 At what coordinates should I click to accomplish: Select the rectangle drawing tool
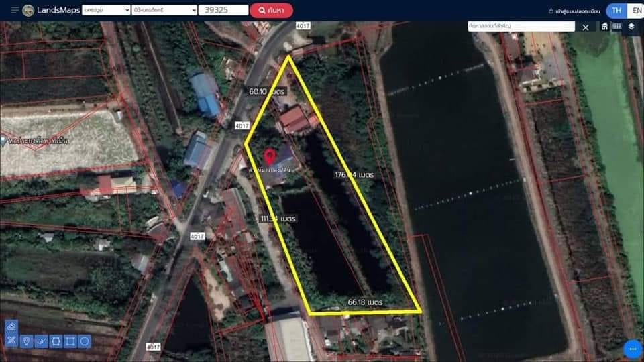point(70,341)
